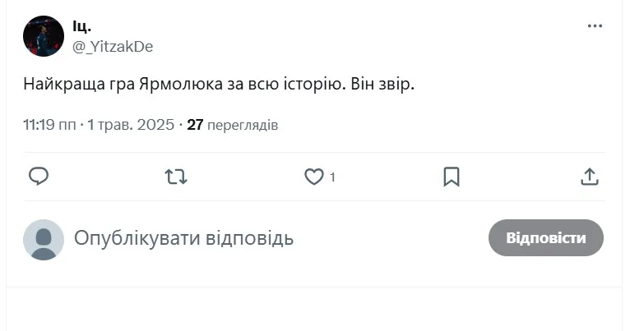Open the three-dot more options menu
The width and height of the screenshot is (644, 331).
tap(595, 26)
